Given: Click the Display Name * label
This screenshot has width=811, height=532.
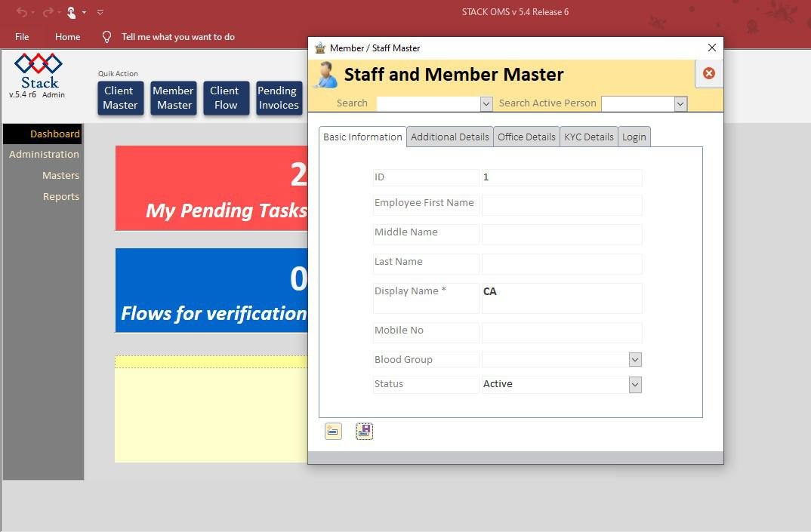Looking at the screenshot, I should (x=410, y=291).
